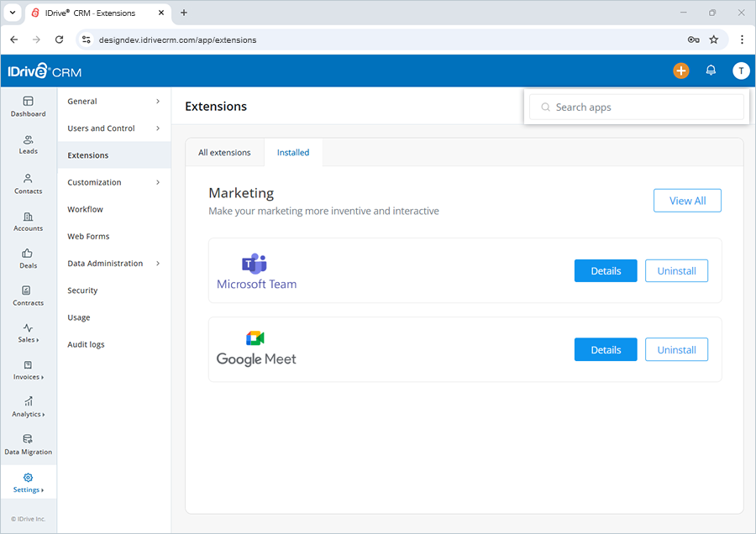Open notifications with the bell icon
The height and width of the screenshot is (534, 756).
coord(711,71)
